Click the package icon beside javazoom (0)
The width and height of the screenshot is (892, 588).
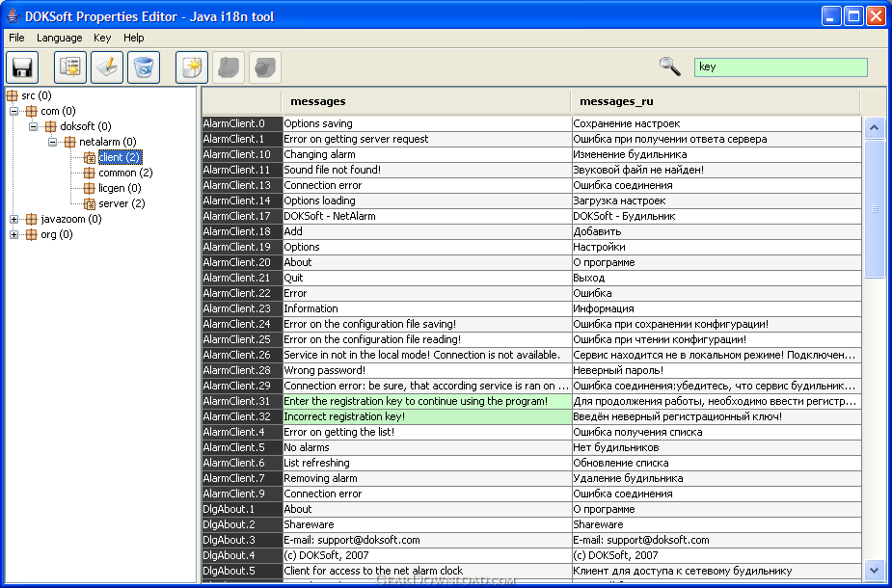(31, 219)
